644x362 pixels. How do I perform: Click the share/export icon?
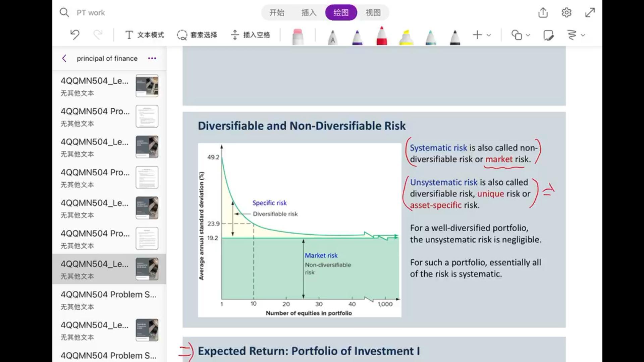point(543,13)
